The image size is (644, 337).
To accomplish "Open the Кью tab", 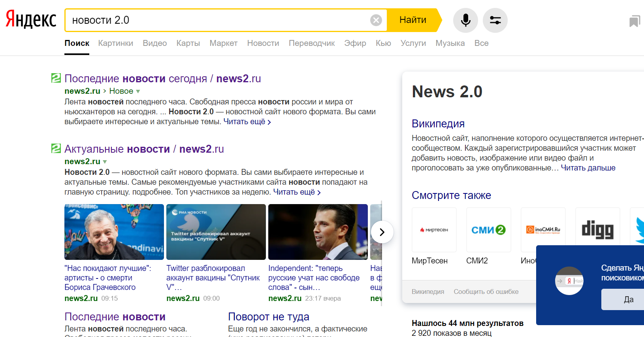I will tap(383, 43).
